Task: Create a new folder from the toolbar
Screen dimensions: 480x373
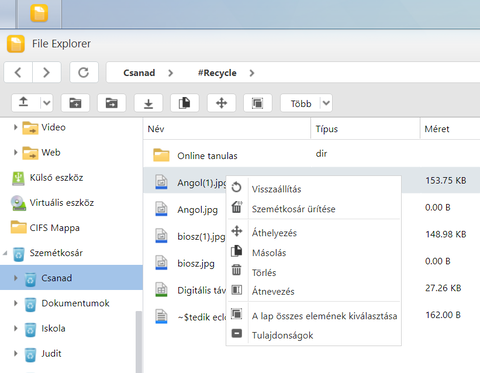Action: click(x=75, y=103)
